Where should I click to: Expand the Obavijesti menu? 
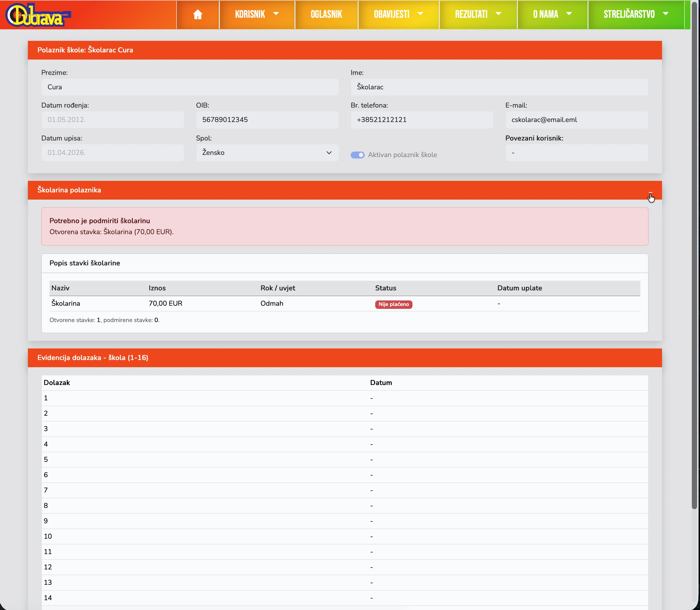[x=398, y=14]
